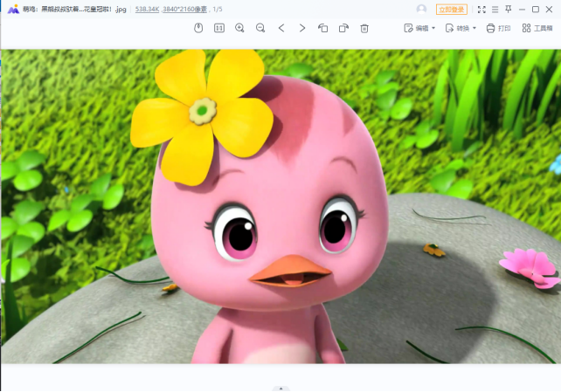This screenshot has width=561, height=392.
Task: Open the hamburger main menu
Action: click(x=495, y=10)
